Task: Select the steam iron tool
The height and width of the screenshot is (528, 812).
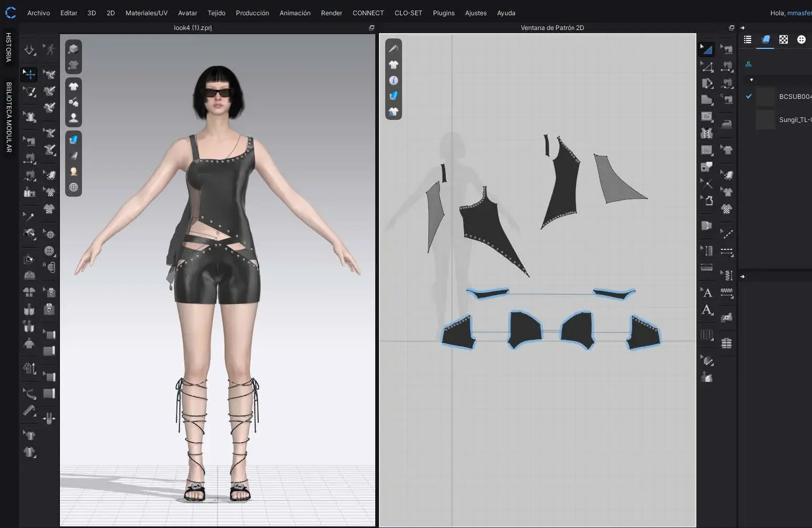Action: click(x=727, y=124)
